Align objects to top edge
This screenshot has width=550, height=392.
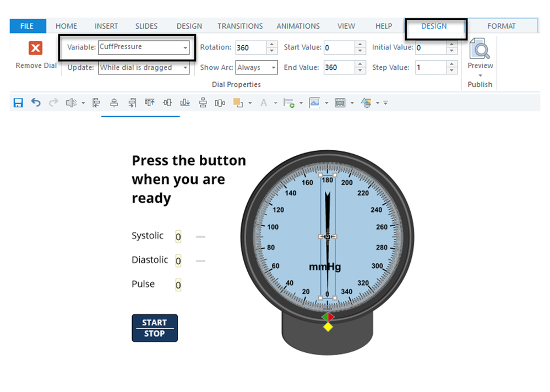[150, 103]
